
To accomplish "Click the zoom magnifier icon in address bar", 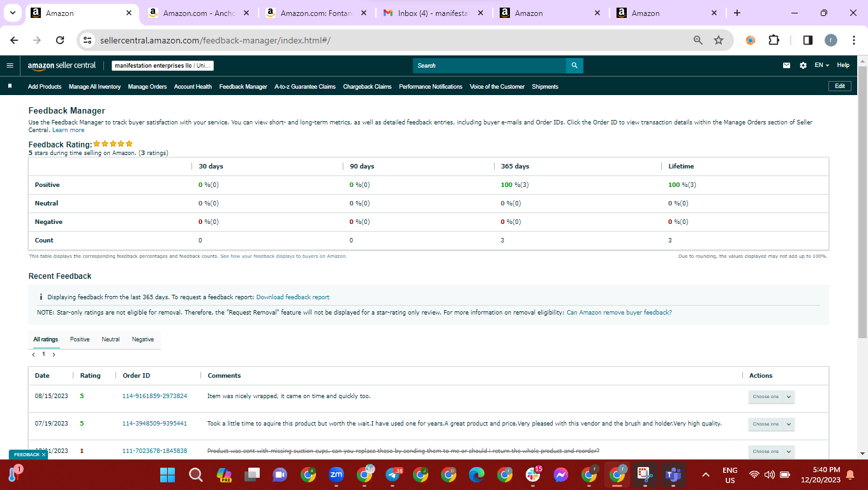I will pos(698,40).
